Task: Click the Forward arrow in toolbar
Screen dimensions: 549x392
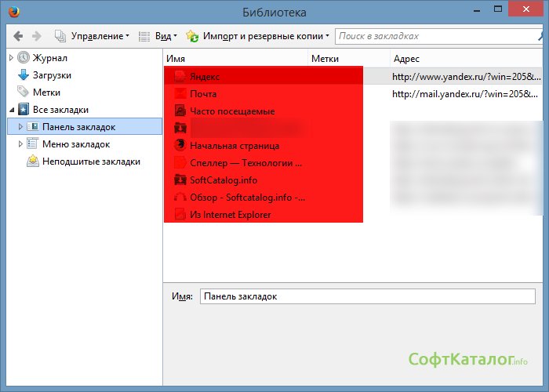Action: 36,36
